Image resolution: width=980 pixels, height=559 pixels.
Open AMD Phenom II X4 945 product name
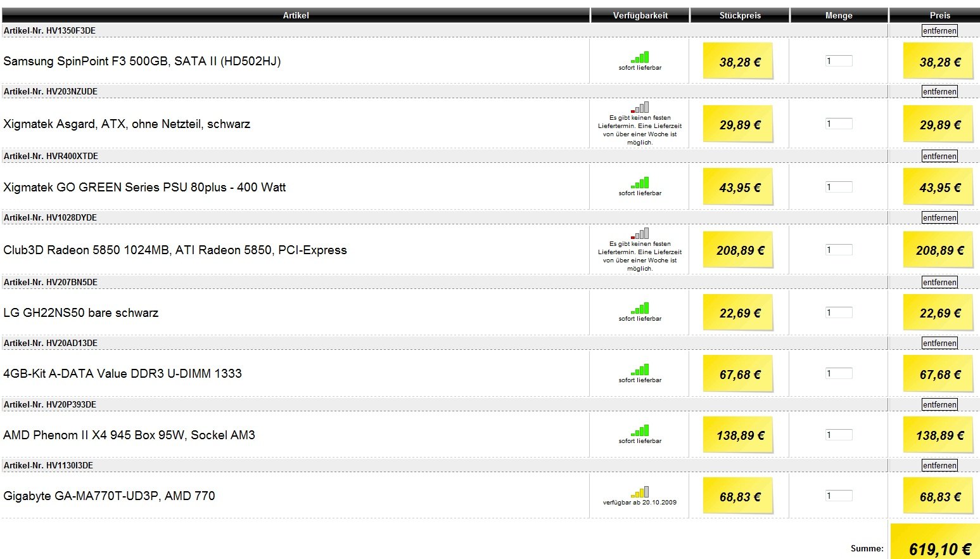click(x=129, y=435)
